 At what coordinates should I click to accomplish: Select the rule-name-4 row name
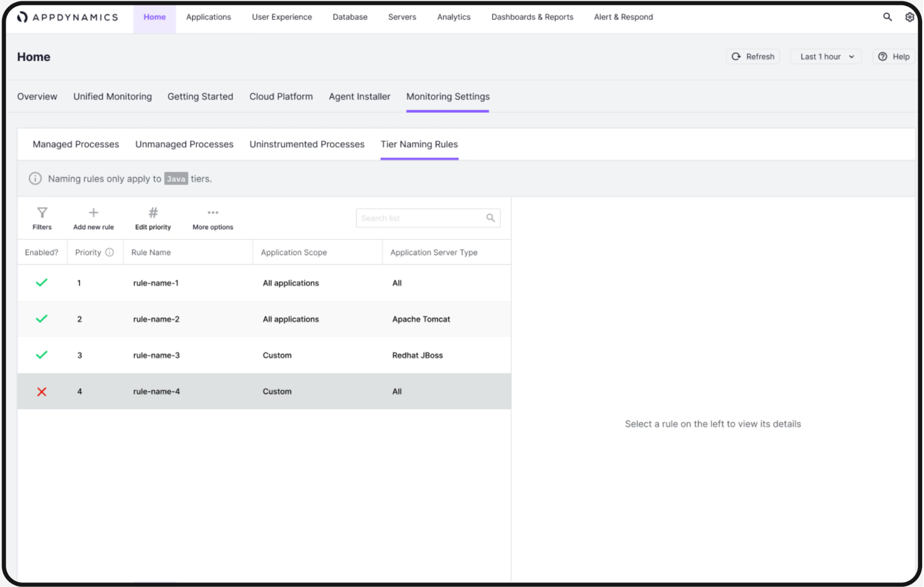(x=156, y=391)
